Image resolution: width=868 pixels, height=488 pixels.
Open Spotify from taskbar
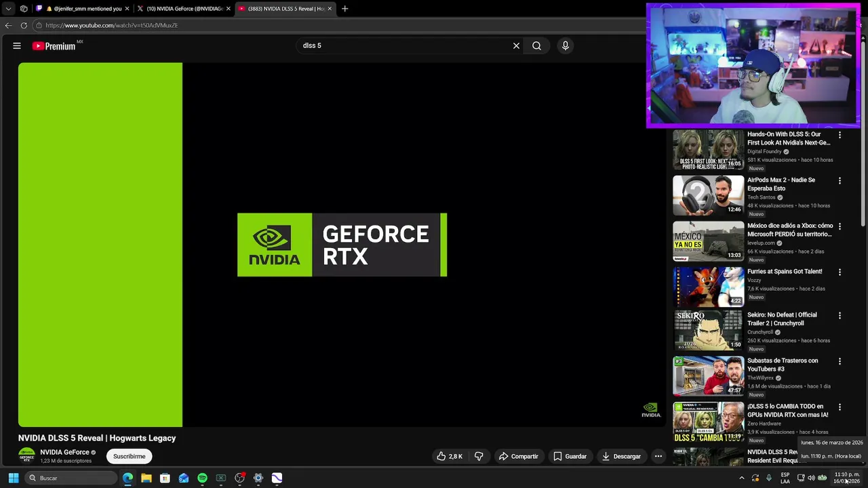tap(202, 478)
